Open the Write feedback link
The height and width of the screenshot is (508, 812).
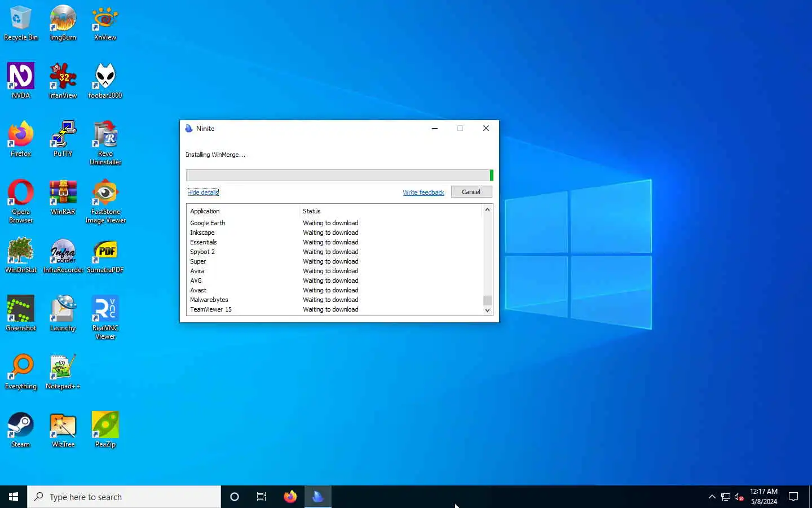point(423,192)
